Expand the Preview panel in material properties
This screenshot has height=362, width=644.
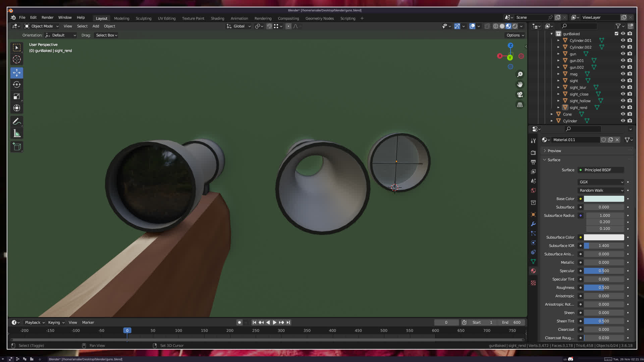(554, 151)
